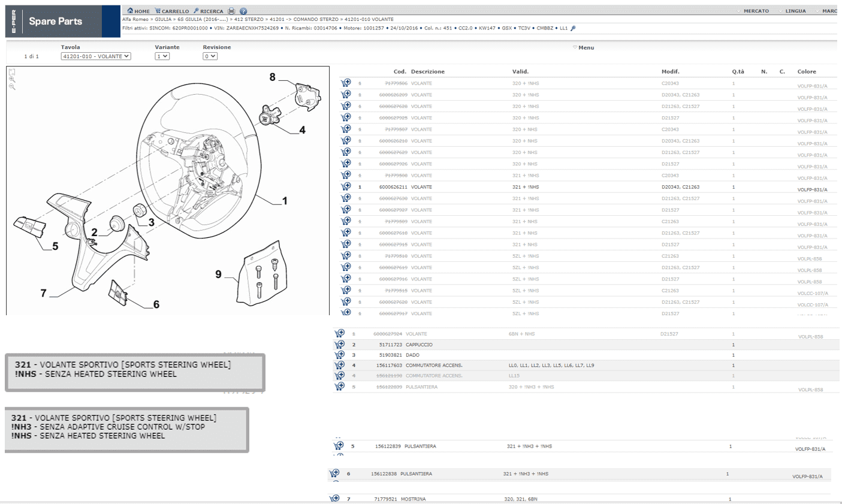Add part 71779521 MOSTRINA to cart
The height and width of the screenshot is (504, 842).
pos(334,499)
